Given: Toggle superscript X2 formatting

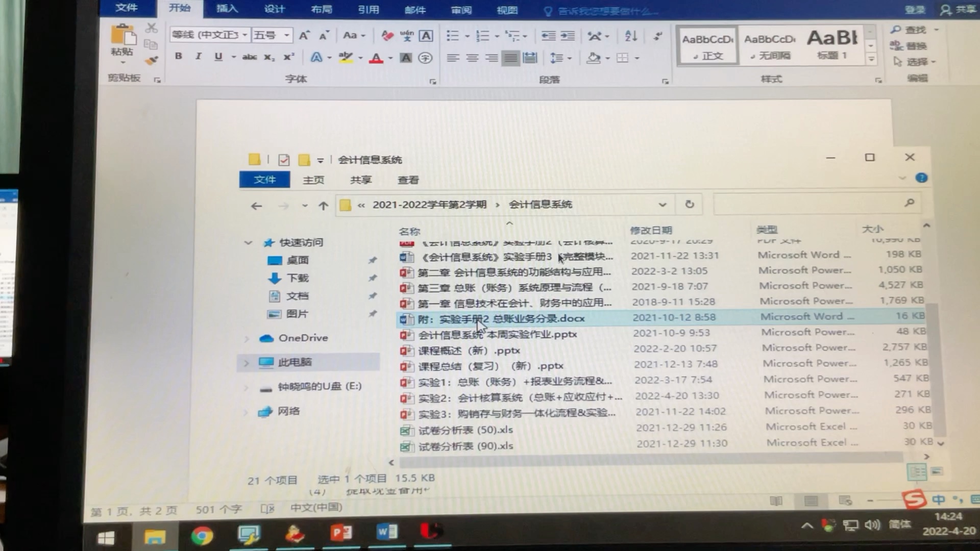Looking at the screenshot, I should coord(289,57).
